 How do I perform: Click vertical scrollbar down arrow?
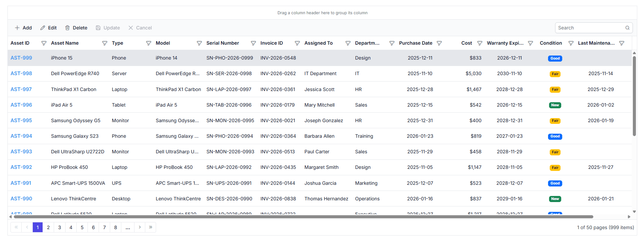[634, 212]
